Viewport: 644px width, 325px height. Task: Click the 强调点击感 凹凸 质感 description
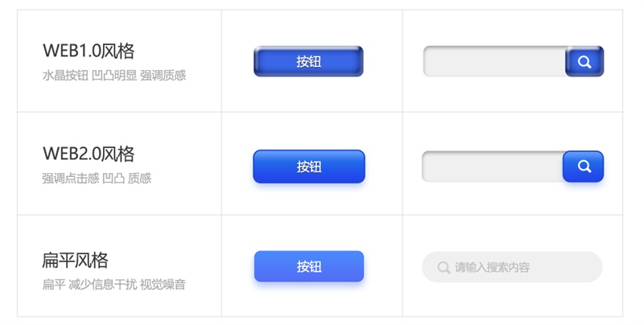pyautogui.click(x=97, y=178)
